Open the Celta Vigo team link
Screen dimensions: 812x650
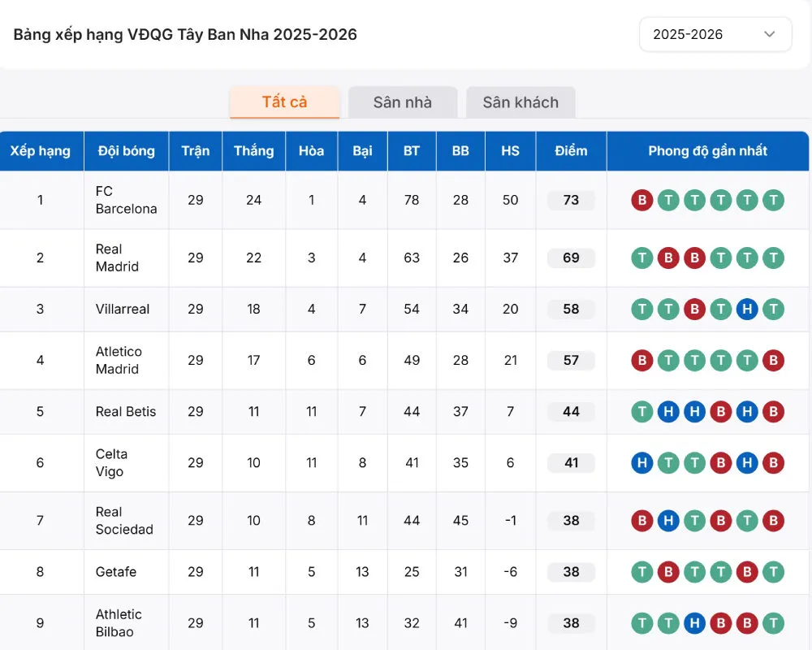[111, 462]
